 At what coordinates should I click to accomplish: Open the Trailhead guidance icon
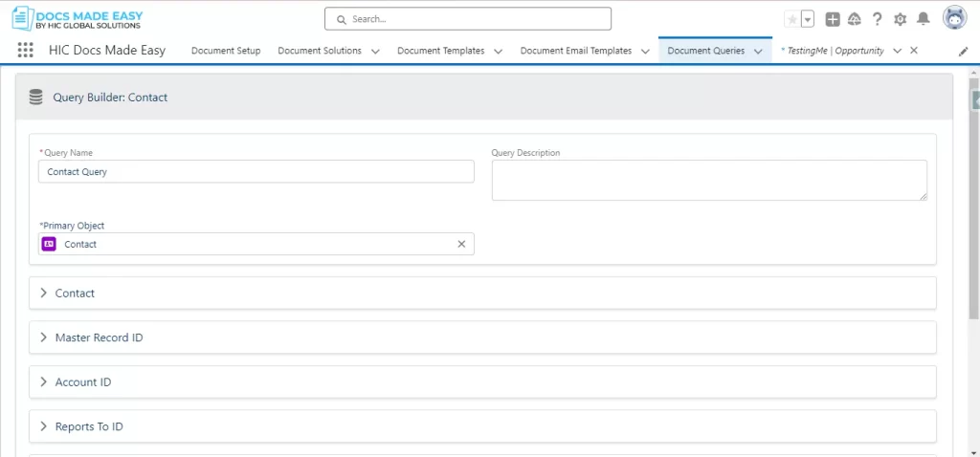point(855,19)
